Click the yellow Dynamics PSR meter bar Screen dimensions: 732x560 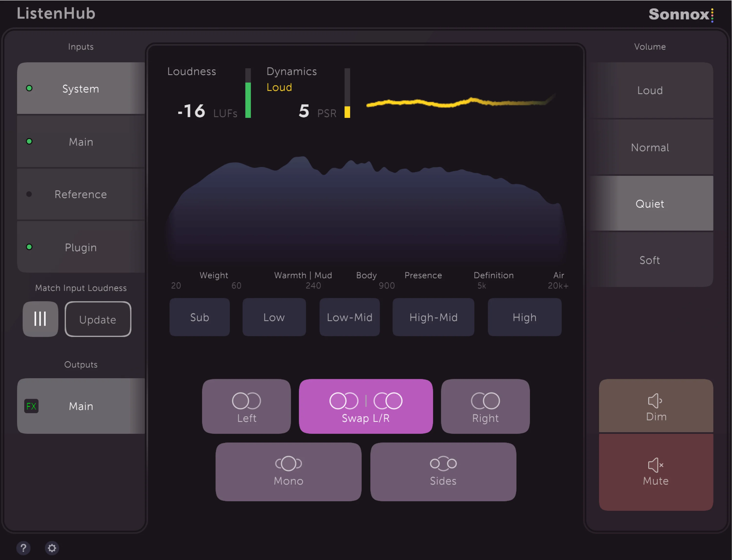pos(347,93)
